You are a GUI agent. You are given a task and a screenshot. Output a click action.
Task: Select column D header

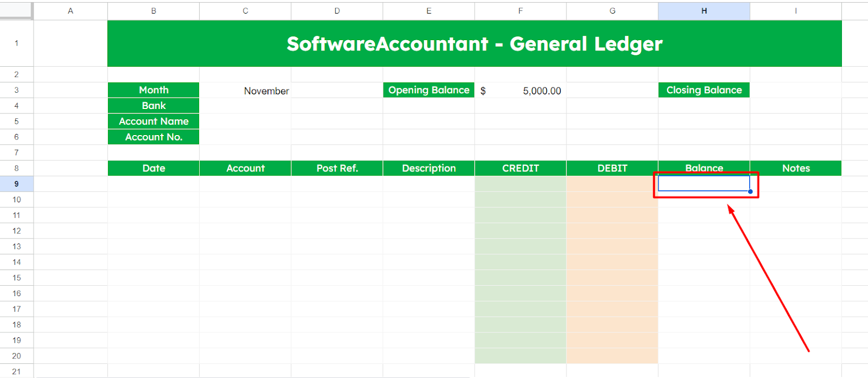click(x=337, y=11)
